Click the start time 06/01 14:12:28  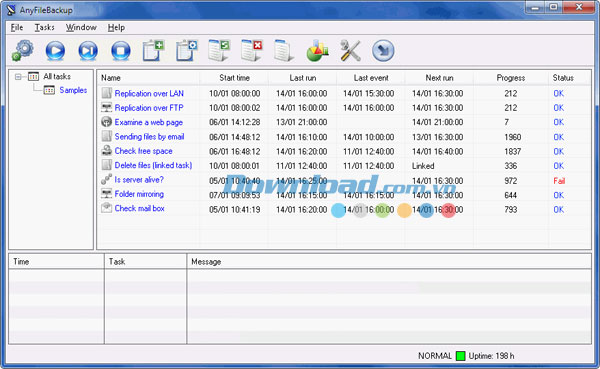pyautogui.click(x=235, y=122)
